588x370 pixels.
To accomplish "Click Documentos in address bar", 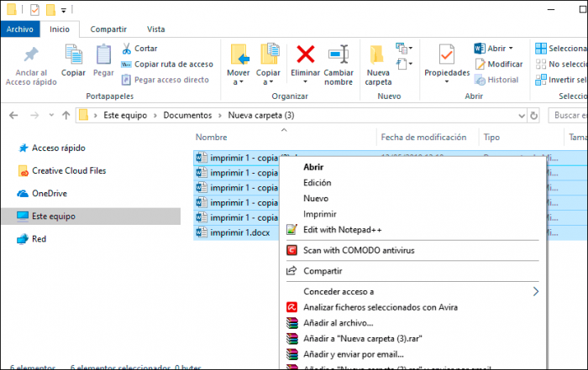I will [x=187, y=115].
